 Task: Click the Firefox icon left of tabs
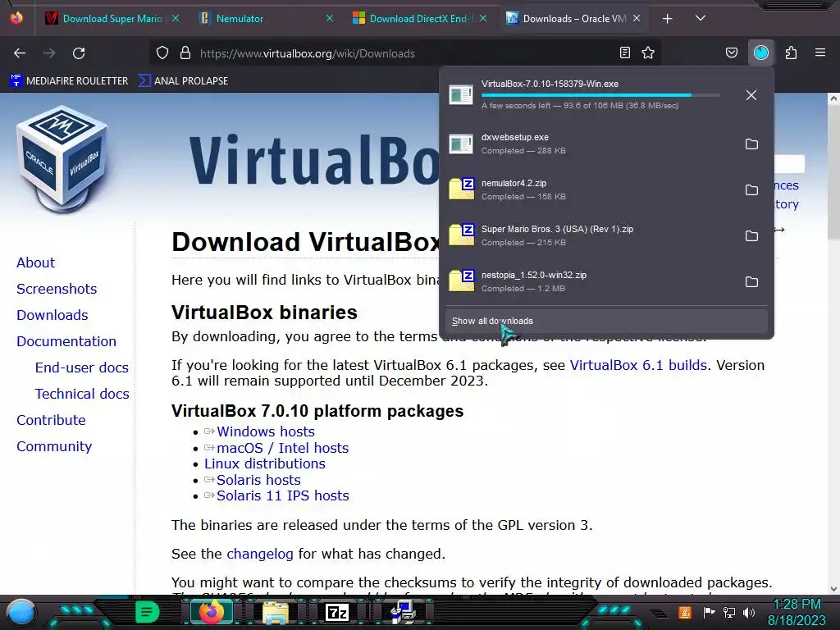click(16, 18)
